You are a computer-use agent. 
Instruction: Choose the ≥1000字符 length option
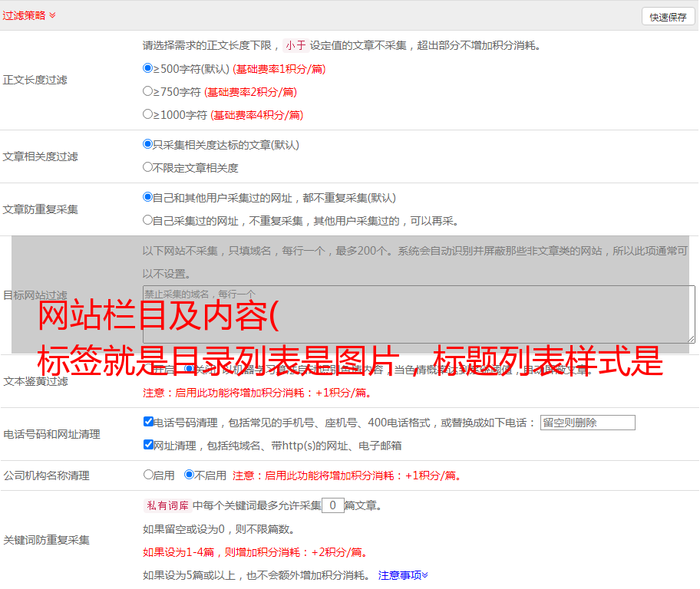tap(148, 114)
